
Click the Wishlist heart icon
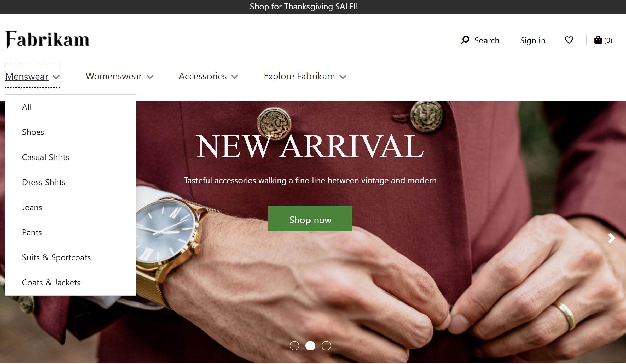click(x=569, y=40)
